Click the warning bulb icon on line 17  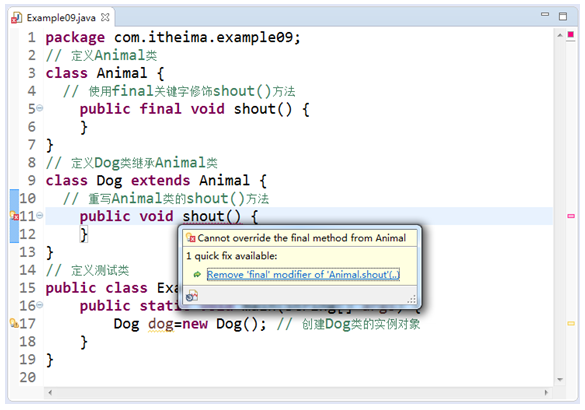coord(14,323)
